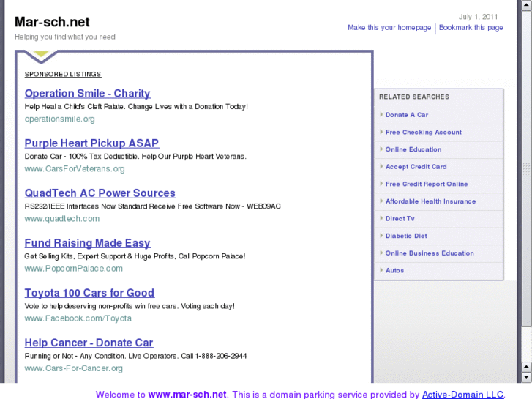This screenshot has height=399, width=532.
Task: Select Online Business Education related search
Action: point(430,253)
